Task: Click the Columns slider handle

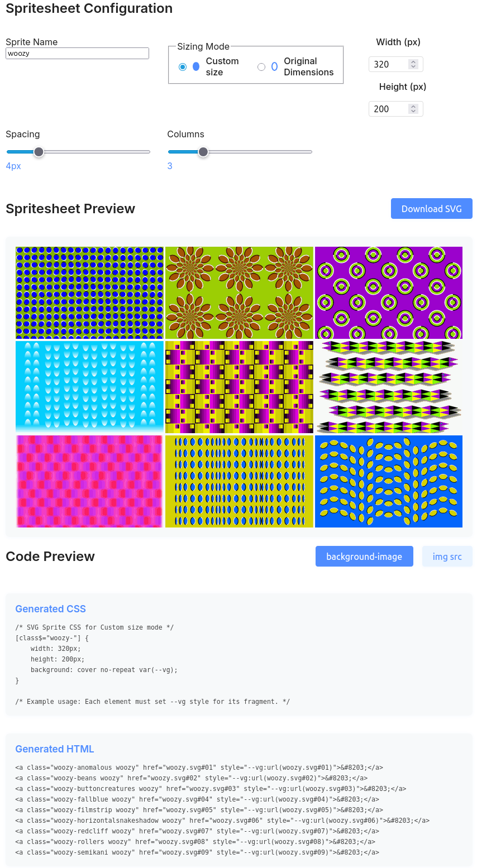Action: pos(203,152)
